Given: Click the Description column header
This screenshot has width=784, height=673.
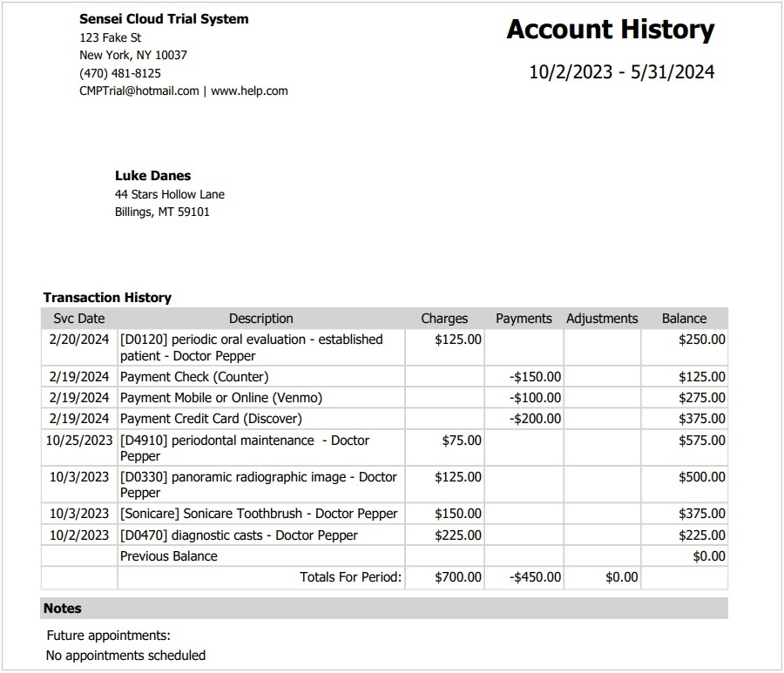Looking at the screenshot, I should 260,319.
